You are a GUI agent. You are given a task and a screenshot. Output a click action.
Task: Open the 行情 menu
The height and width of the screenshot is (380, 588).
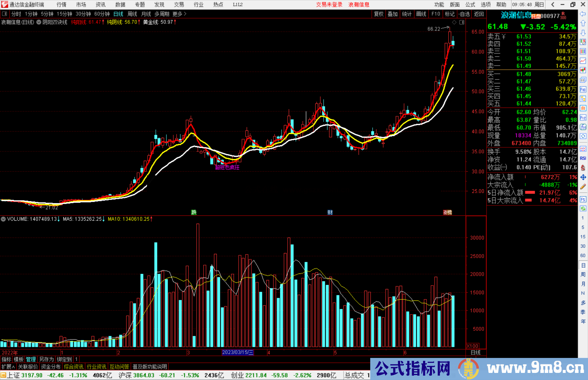[61, 5]
